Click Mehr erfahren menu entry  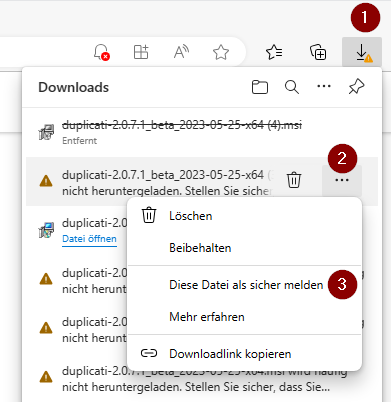[x=245, y=317]
